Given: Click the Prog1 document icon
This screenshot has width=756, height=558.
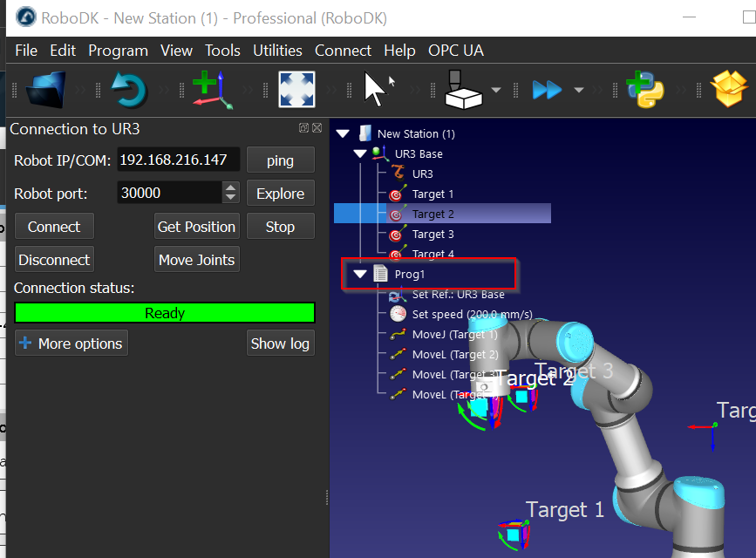Looking at the screenshot, I should 380,274.
